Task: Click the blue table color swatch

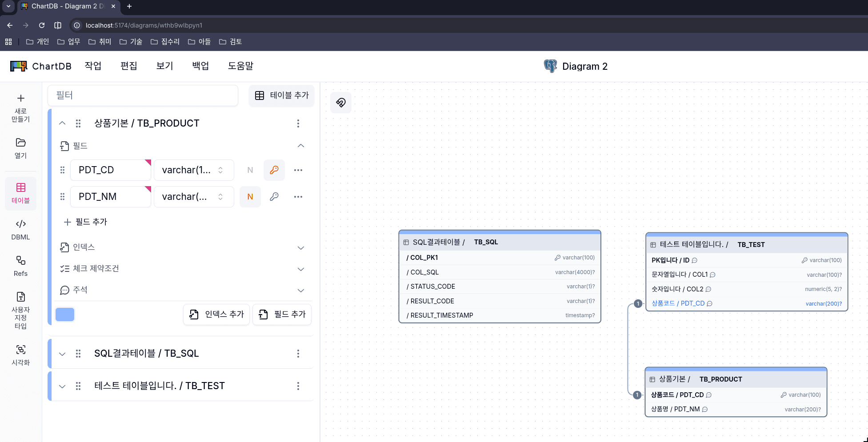Action: 65,315
